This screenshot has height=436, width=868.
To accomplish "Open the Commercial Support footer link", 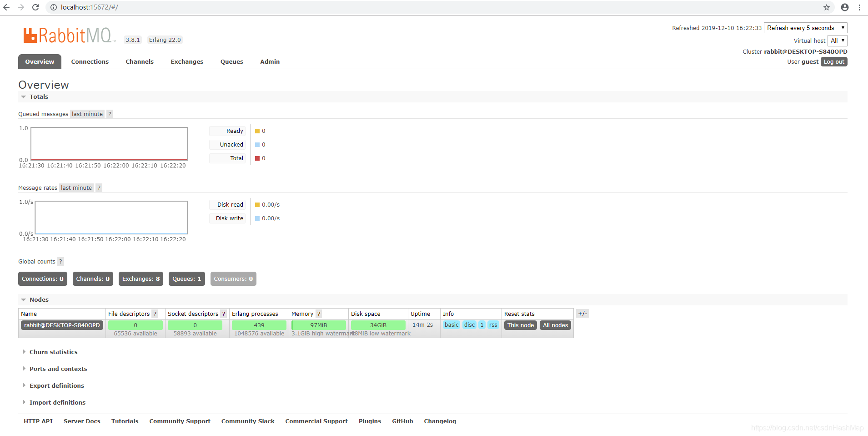I will [316, 421].
